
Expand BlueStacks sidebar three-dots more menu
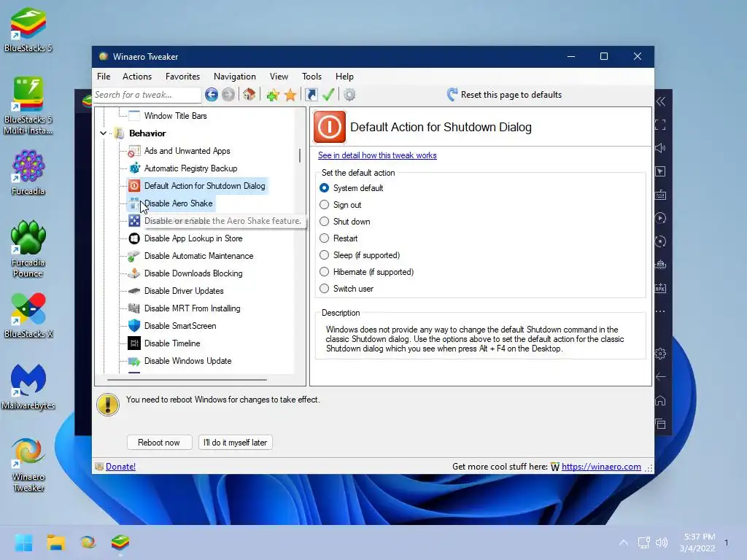[660, 311]
